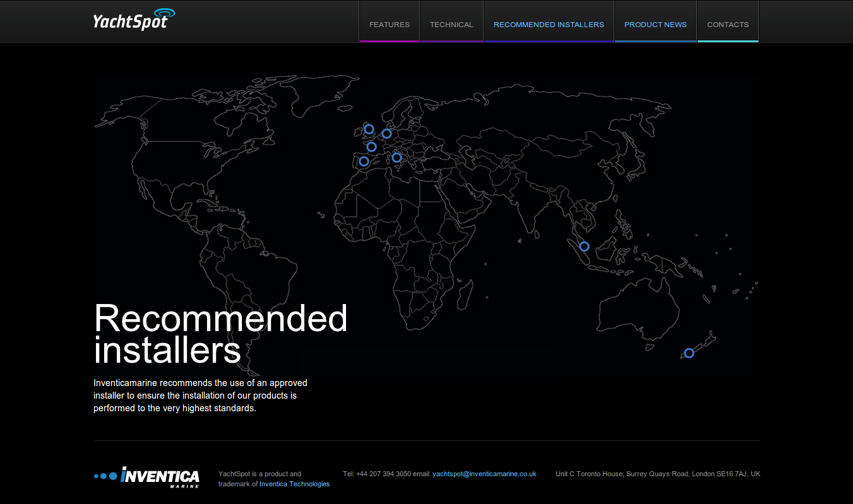Image resolution: width=853 pixels, height=504 pixels.
Task: Open the Contacts page
Action: tap(728, 25)
